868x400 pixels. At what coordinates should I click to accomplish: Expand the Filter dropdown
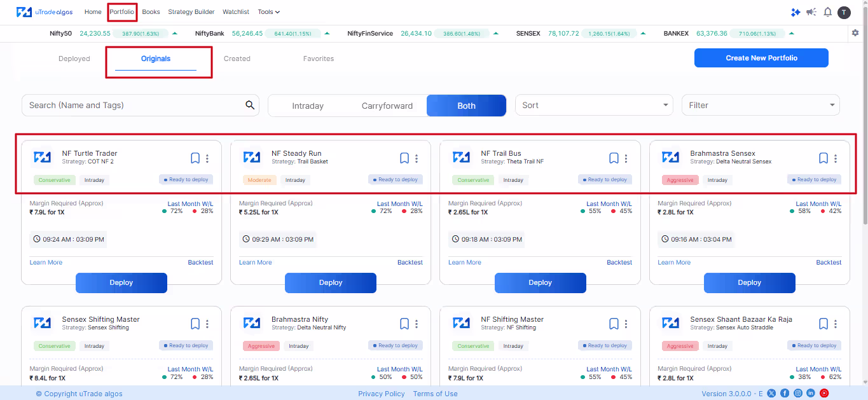click(x=761, y=106)
